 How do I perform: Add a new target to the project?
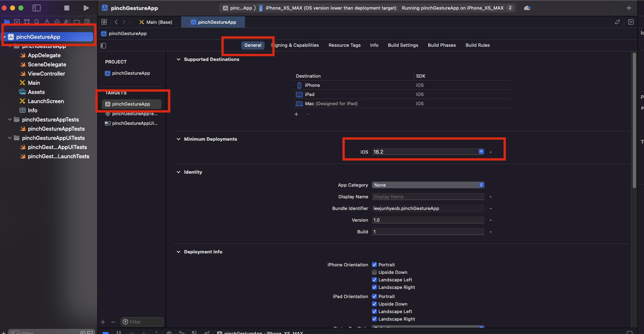click(103, 322)
